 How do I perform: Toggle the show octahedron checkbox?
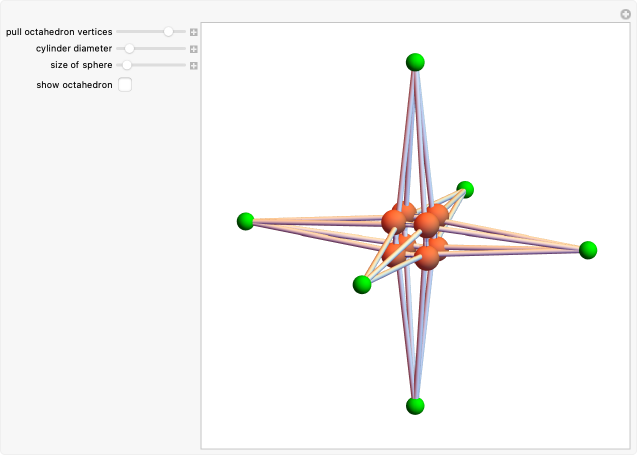(x=125, y=85)
